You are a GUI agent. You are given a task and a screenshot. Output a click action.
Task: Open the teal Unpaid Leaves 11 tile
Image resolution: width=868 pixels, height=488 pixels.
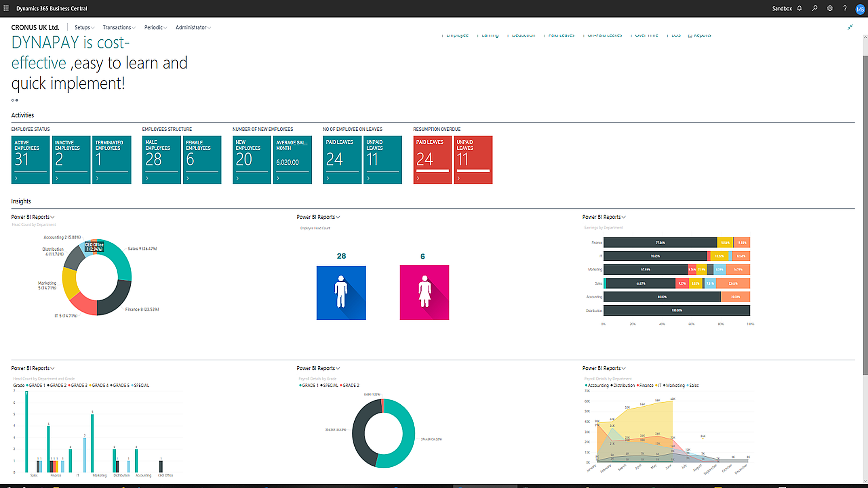[382, 160]
